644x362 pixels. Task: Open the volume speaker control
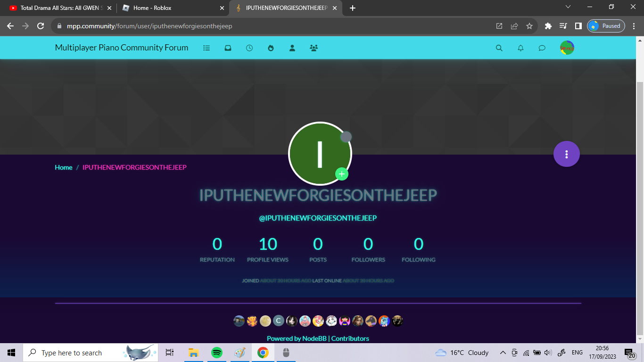pyautogui.click(x=548, y=353)
